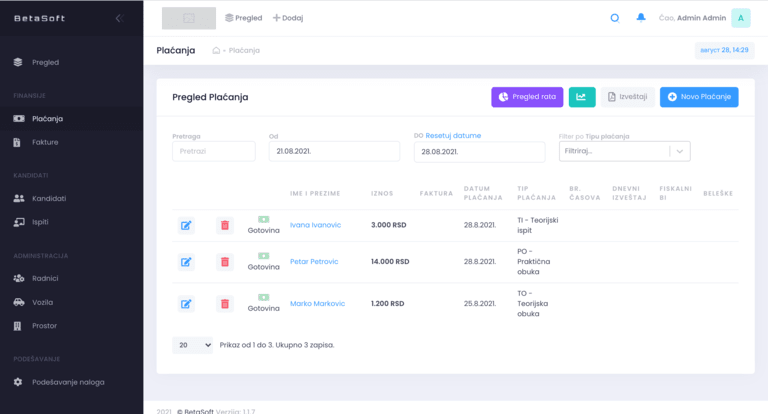Open the Admin user avatar 'A'

[x=741, y=18]
